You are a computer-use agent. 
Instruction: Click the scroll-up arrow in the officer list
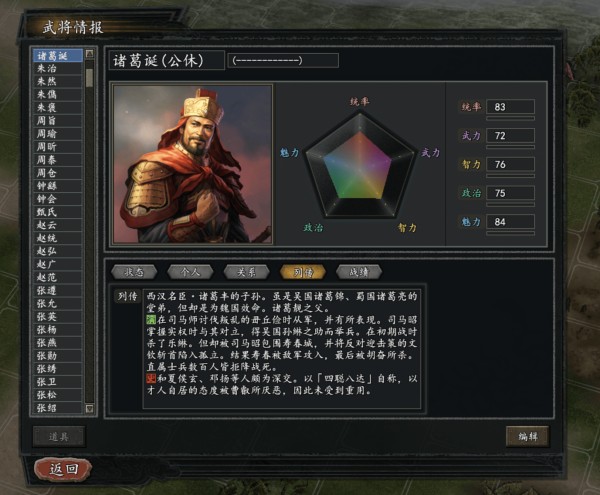pyautogui.click(x=90, y=54)
